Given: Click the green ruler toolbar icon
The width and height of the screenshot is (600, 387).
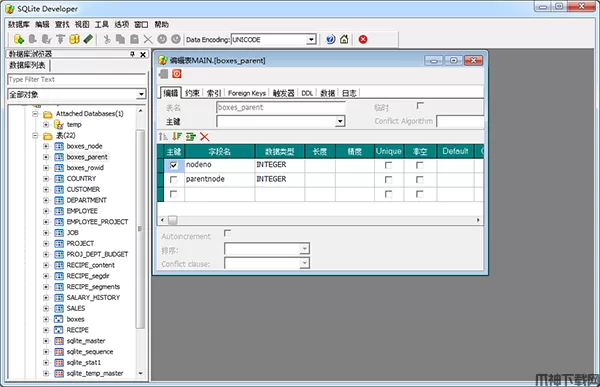Looking at the screenshot, I should tap(88, 39).
